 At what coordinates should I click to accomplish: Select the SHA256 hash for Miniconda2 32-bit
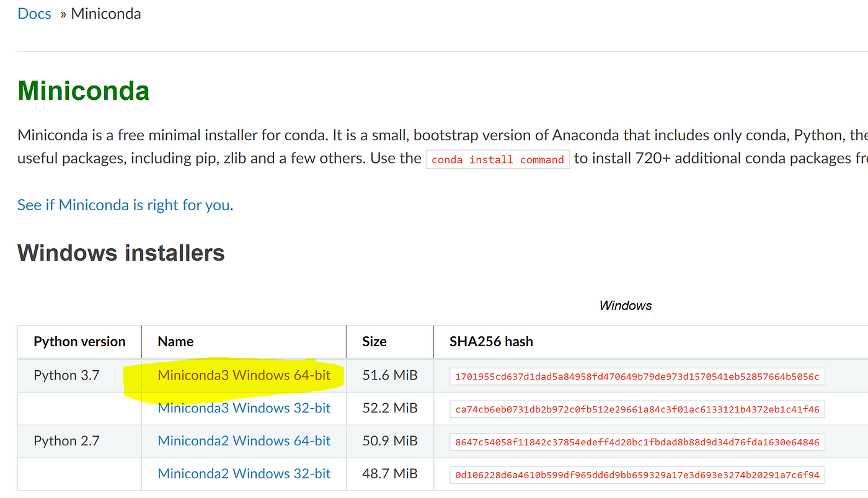pos(637,474)
